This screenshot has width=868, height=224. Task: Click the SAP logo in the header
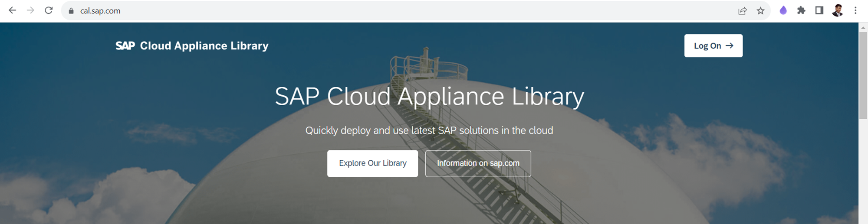click(x=125, y=45)
